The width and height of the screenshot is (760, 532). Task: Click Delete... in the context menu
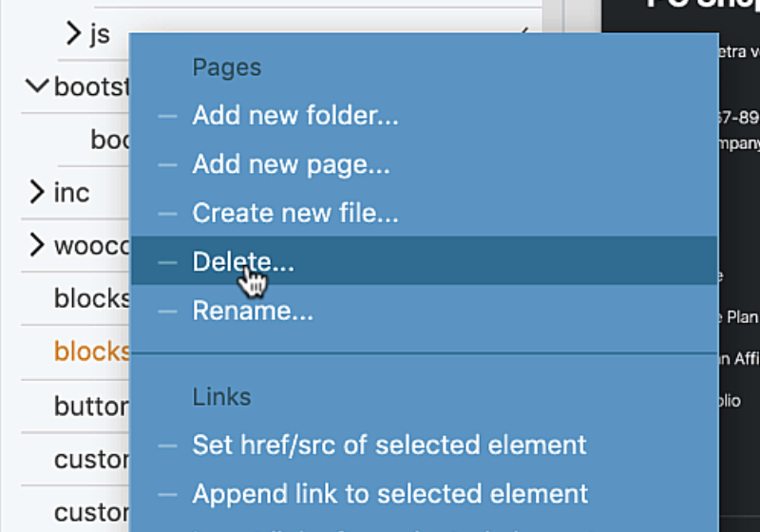(424, 260)
